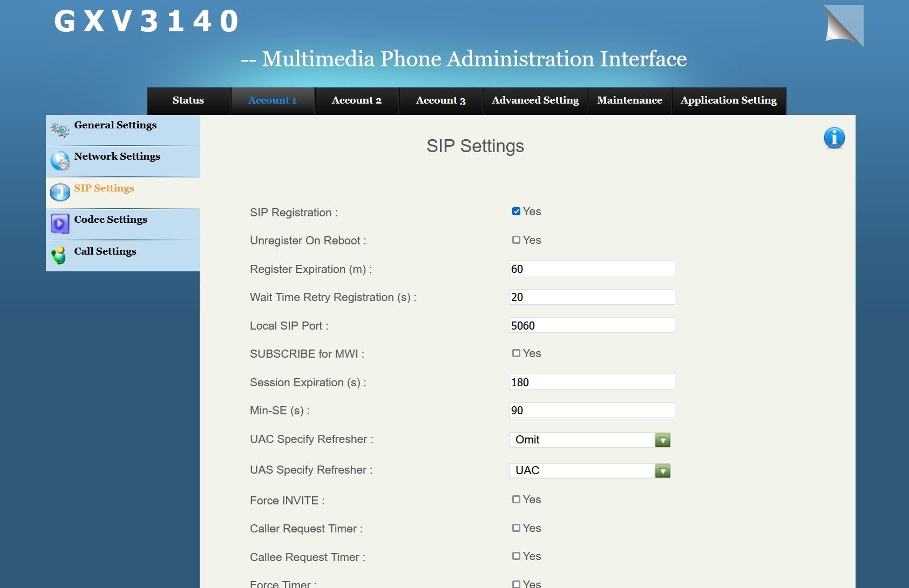Click the Call Settings phone icon

(x=59, y=255)
